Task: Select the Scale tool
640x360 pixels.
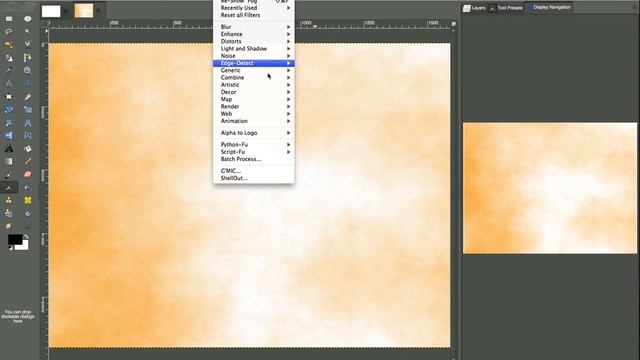Action: tap(27, 110)
